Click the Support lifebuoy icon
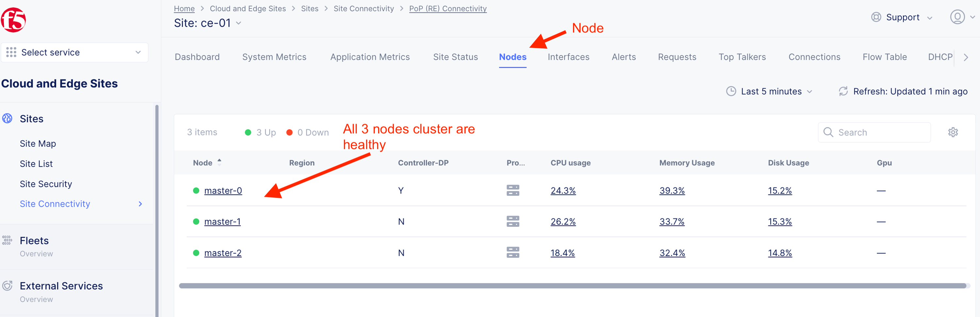The width and height of the screenshot is (980, 317). point(876,17)
